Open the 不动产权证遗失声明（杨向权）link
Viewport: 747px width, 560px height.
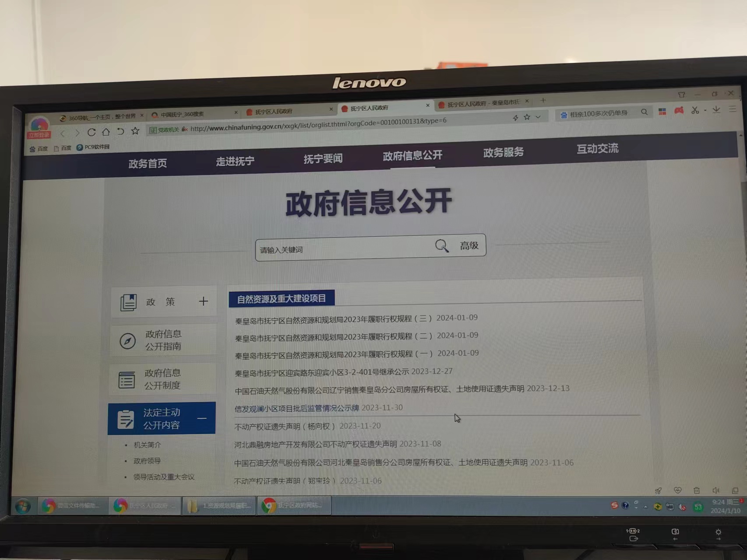[285, 426]
